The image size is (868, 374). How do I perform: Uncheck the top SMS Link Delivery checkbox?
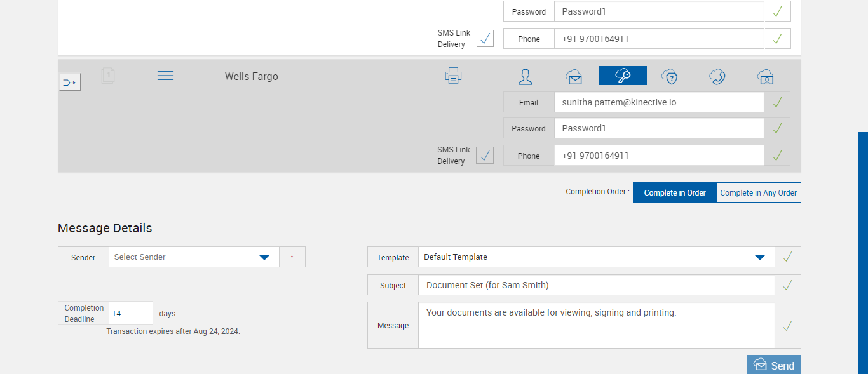point(485,38)
